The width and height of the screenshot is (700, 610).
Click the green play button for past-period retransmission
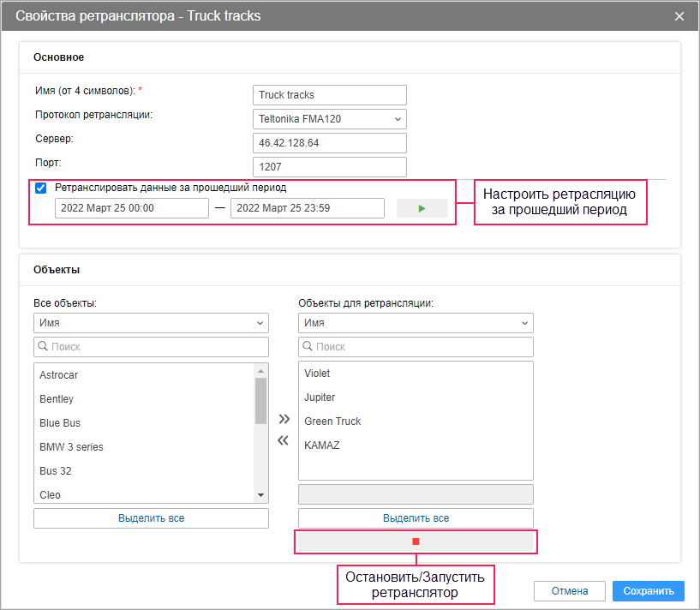pos(422,208)
